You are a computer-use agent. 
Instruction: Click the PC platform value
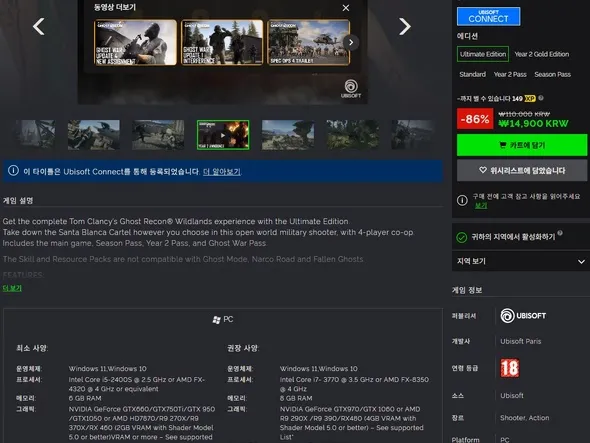pyautogui.click(x=505, y=440)
